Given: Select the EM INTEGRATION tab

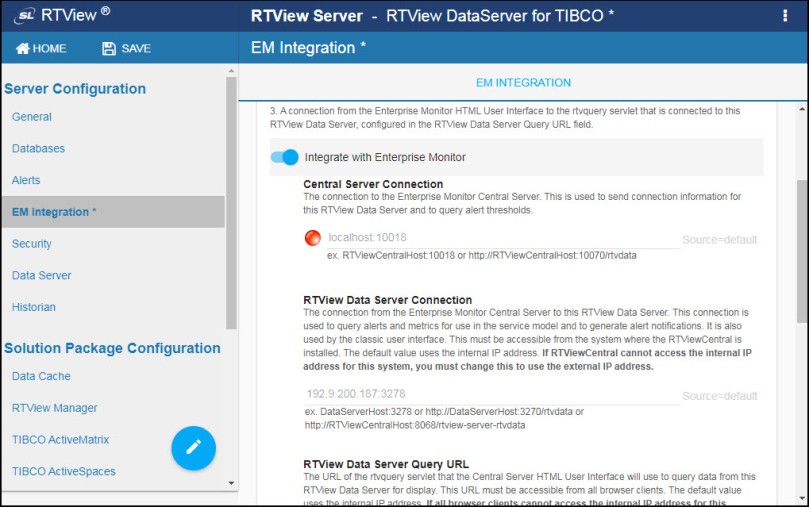Looking at the screenshot, I should [x=523, y=83].
